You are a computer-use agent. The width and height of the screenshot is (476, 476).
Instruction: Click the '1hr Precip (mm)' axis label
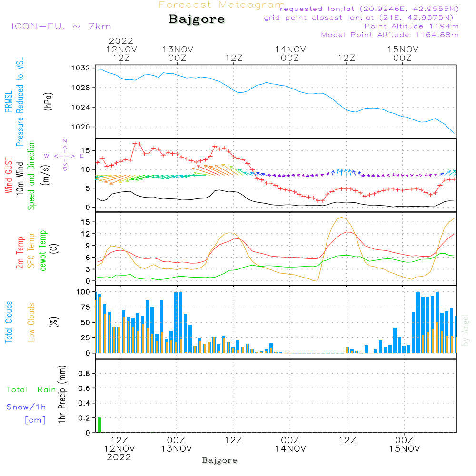tap(61, 394)
